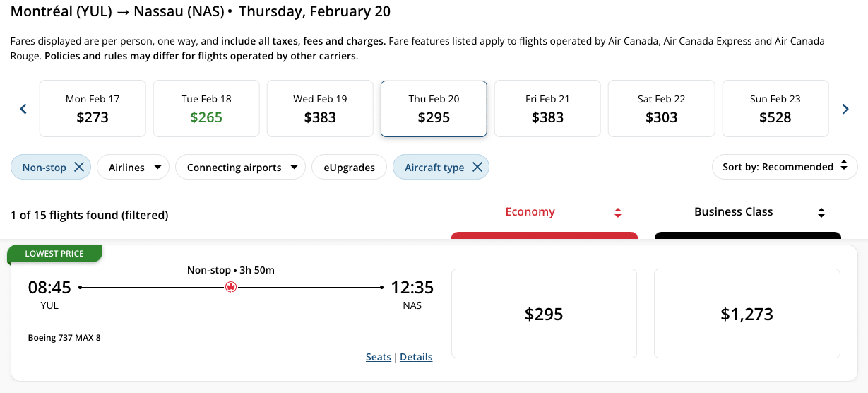Pick the Sat Feb 22 $303 date
868x393 pixels.
click(x=661, y=108)
